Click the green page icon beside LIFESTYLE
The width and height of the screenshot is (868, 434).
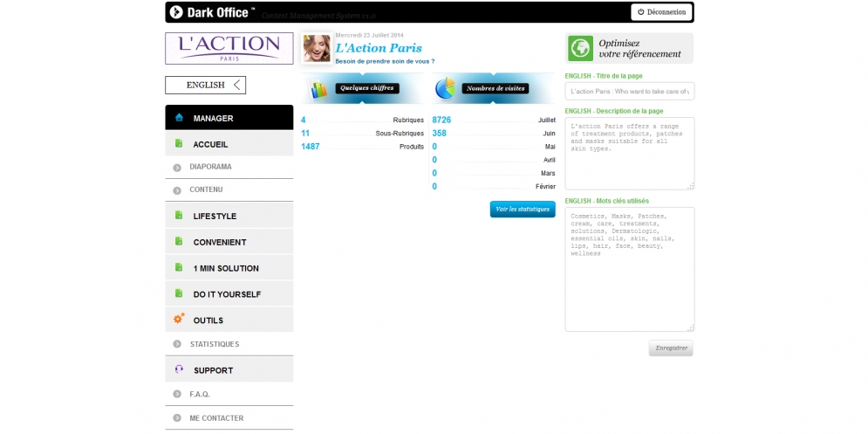click(179, 215)
